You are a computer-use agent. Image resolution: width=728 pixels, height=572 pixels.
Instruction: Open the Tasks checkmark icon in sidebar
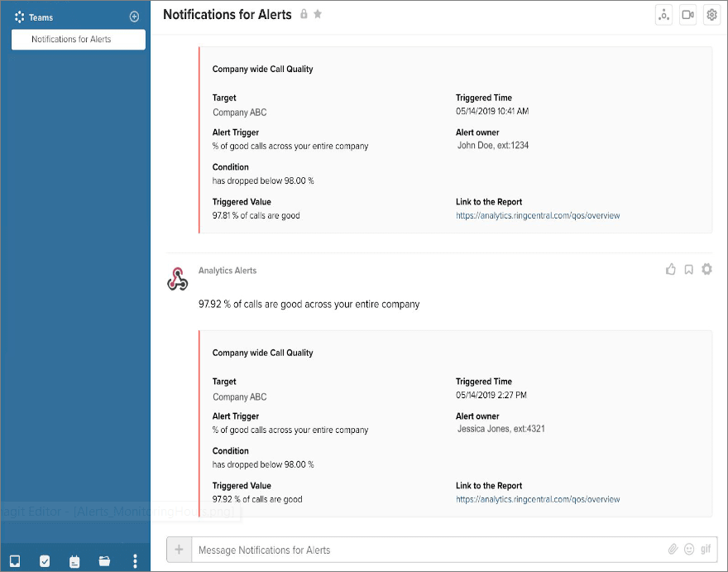pyautogui.click(x=44, y=561)
